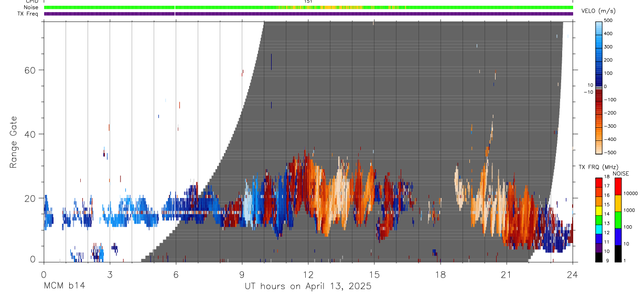This screenshot has height=297, width=644.
Task: Select the 21 tick on UT hours axis
Action: pyautogui.click(x=507, y=274)
